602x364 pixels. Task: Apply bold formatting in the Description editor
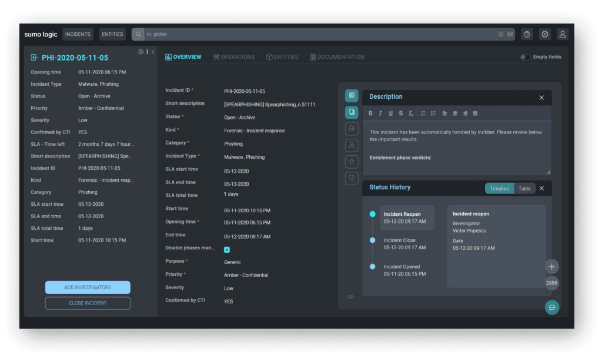tap(370, 113)
